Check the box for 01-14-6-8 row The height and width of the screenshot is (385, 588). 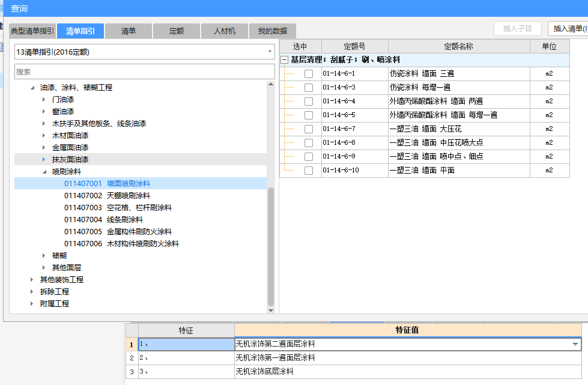pyautogui.click(x=309, y=143)
